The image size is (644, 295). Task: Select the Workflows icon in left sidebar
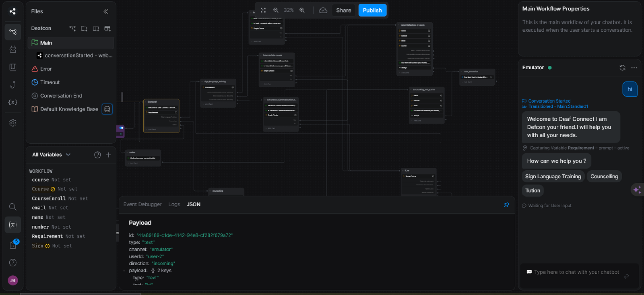13,32
